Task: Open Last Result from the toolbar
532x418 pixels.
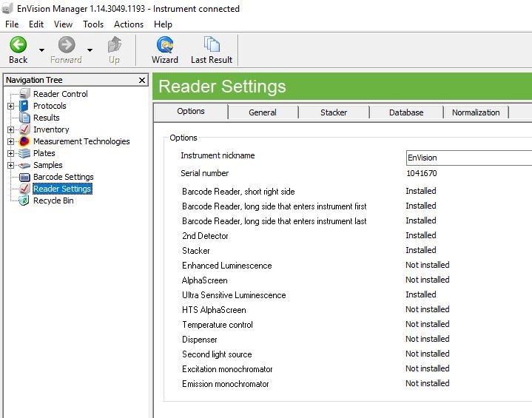Action: pos(211,45)
